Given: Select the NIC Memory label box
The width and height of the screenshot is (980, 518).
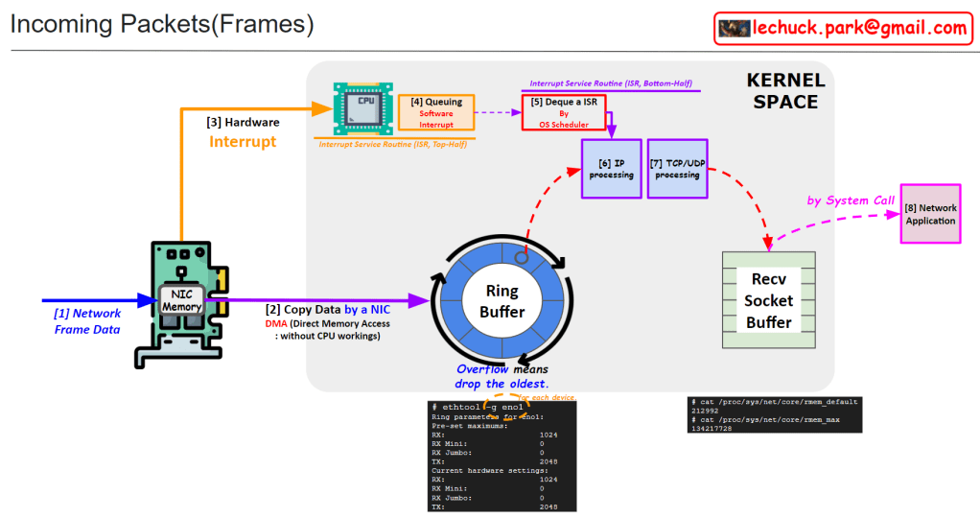Looking at the screenshot, I should click(x=181, y=299).
